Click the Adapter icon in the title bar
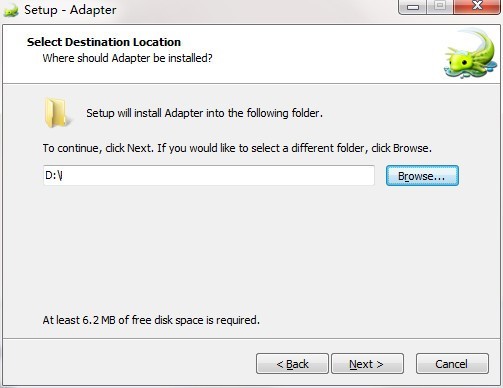Viewport: 503px width, 388px height. (10, 10)
